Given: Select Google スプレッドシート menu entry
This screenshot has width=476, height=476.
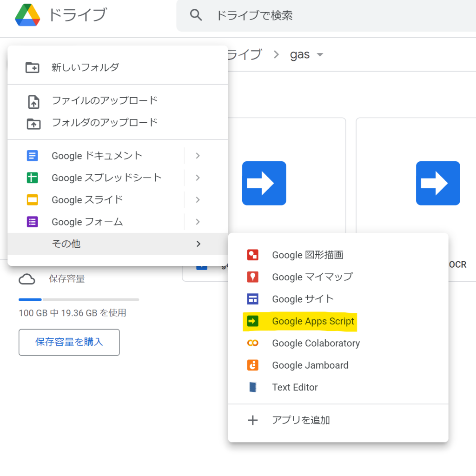Looking at the screenshot, I should (118, 178).
